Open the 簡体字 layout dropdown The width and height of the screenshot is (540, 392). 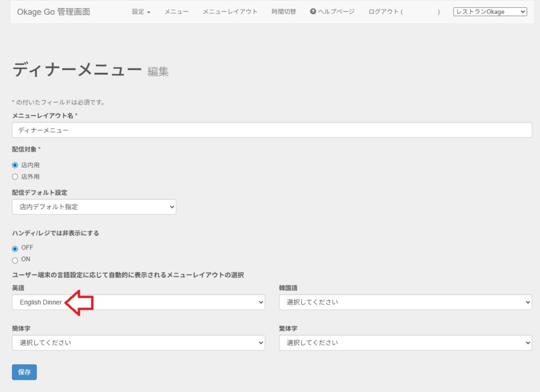coord(138,342)
